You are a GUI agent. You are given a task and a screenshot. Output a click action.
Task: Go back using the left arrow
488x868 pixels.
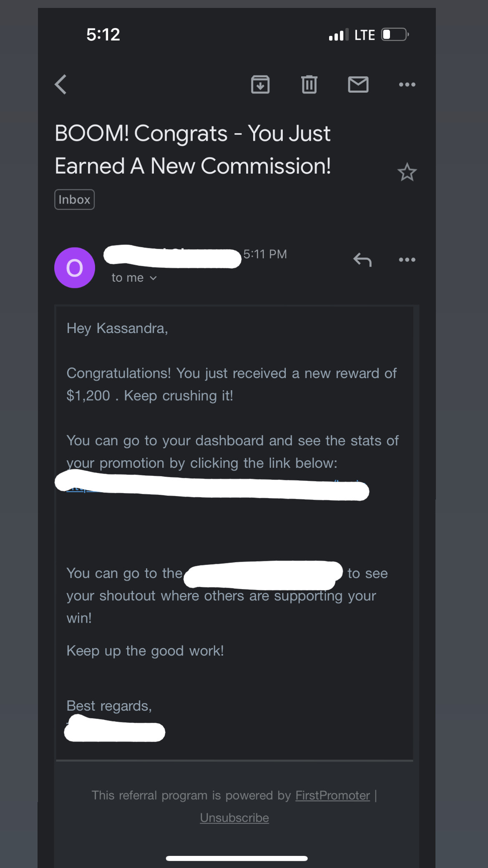pos(61,85)
